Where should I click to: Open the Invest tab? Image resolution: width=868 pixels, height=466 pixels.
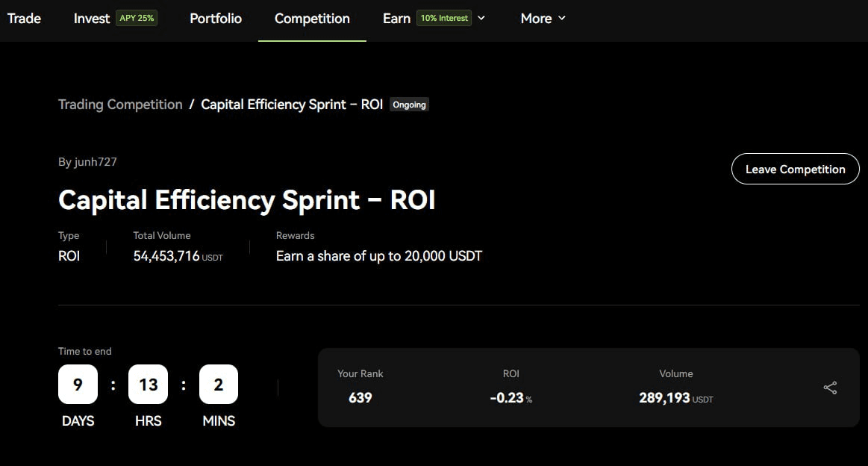tap(91, 18)
